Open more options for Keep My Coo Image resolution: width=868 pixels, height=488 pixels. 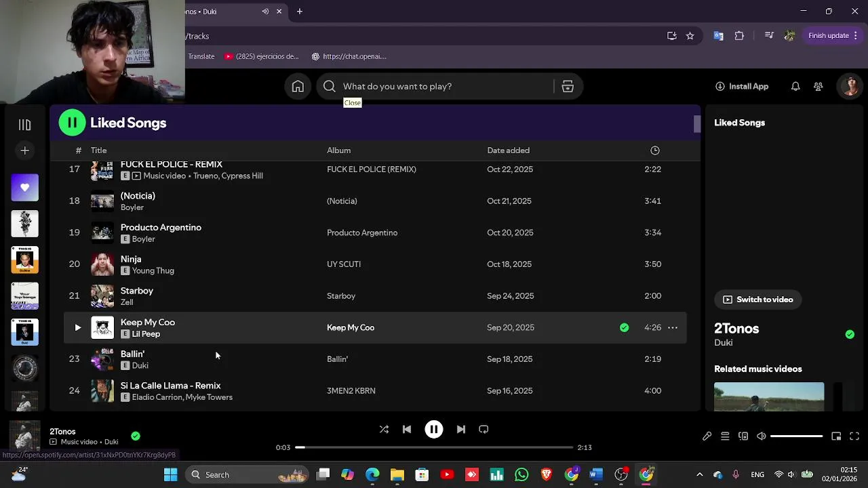pos(673,327)
